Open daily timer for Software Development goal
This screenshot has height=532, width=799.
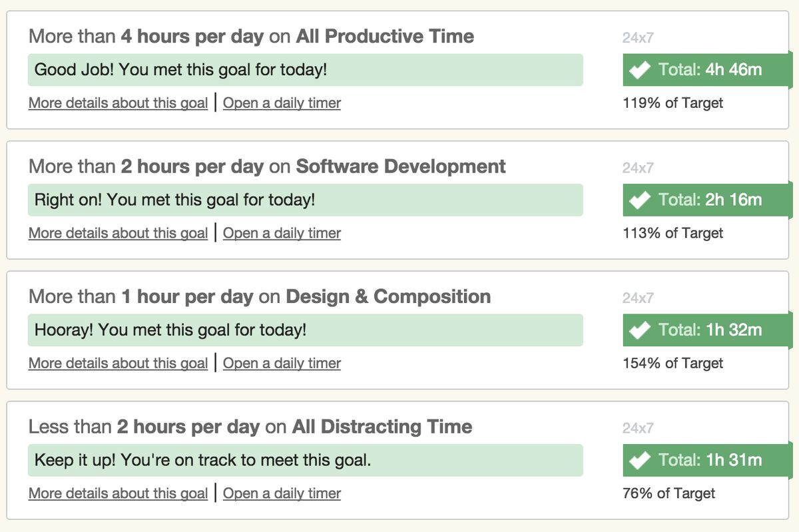[282, 233]
